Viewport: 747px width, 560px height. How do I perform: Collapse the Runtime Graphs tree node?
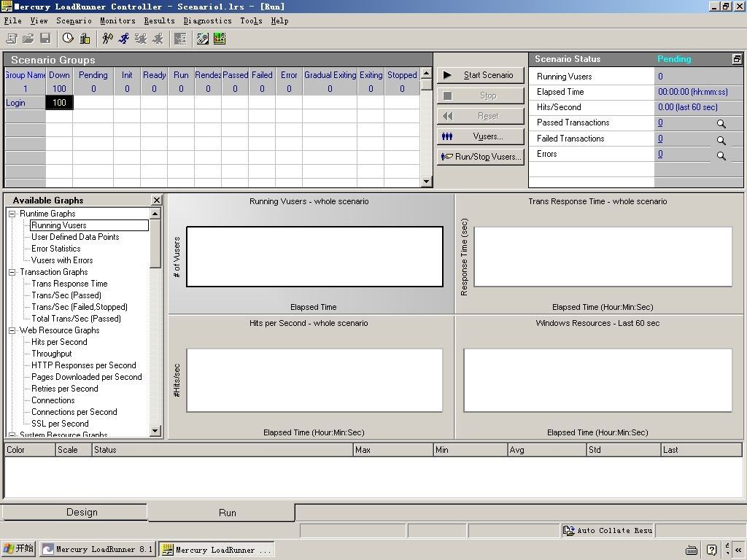click(x=12, y=214)
